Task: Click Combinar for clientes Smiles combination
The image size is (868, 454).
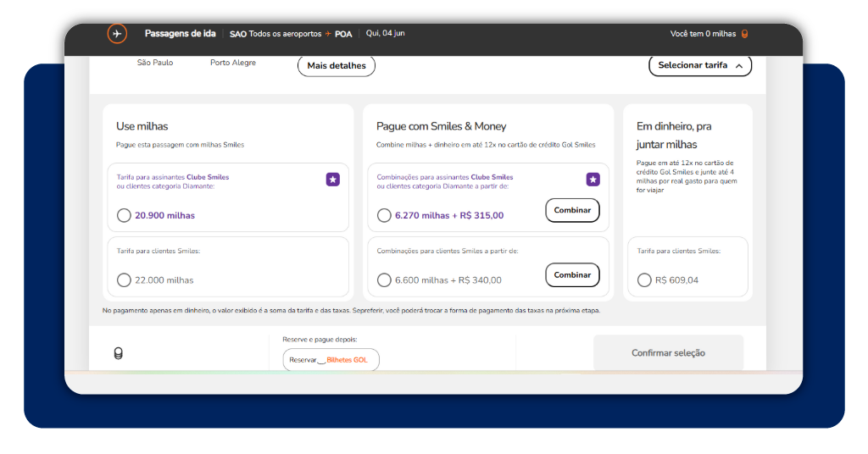Action: tap(572, 274)
